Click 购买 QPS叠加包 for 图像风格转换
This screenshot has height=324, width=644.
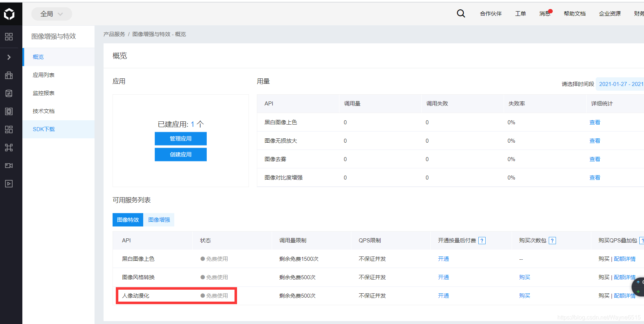click(604, 277)
